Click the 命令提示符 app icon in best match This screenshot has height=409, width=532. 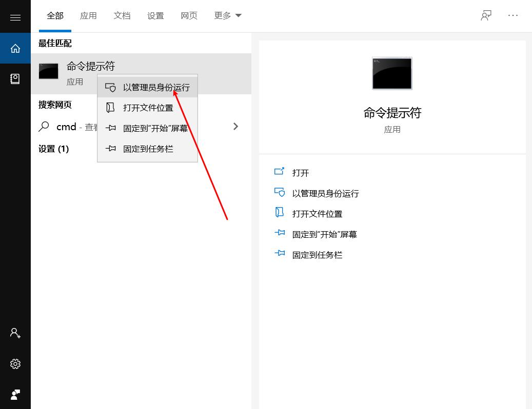point(48,71)
